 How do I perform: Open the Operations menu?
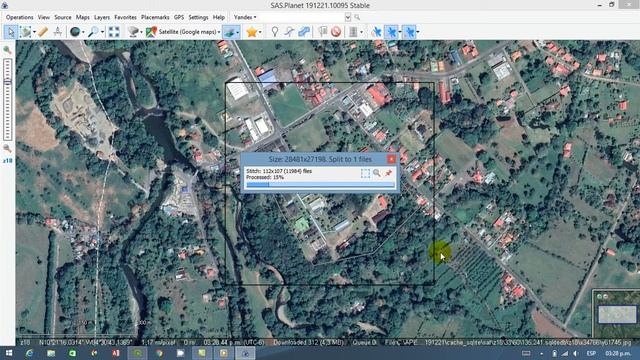point(20,17)
